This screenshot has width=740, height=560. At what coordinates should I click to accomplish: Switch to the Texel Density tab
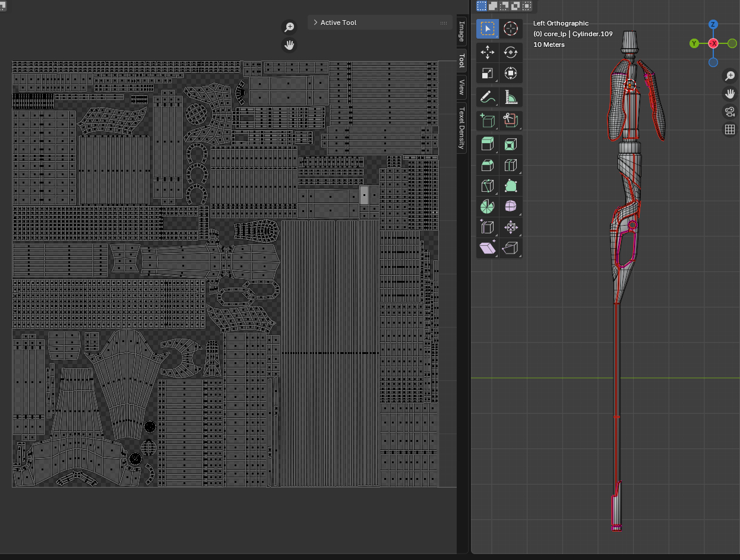pyautogui.click(x=462, y=128)
